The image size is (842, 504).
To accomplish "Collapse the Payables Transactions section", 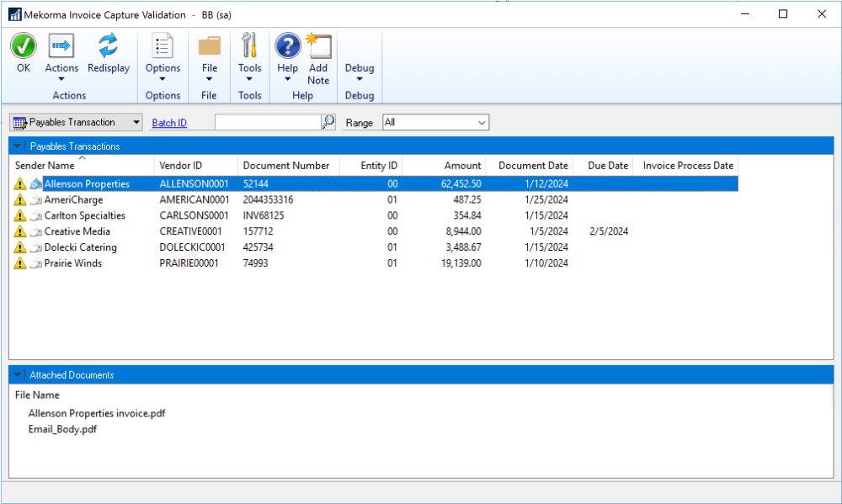I will 19,146.
